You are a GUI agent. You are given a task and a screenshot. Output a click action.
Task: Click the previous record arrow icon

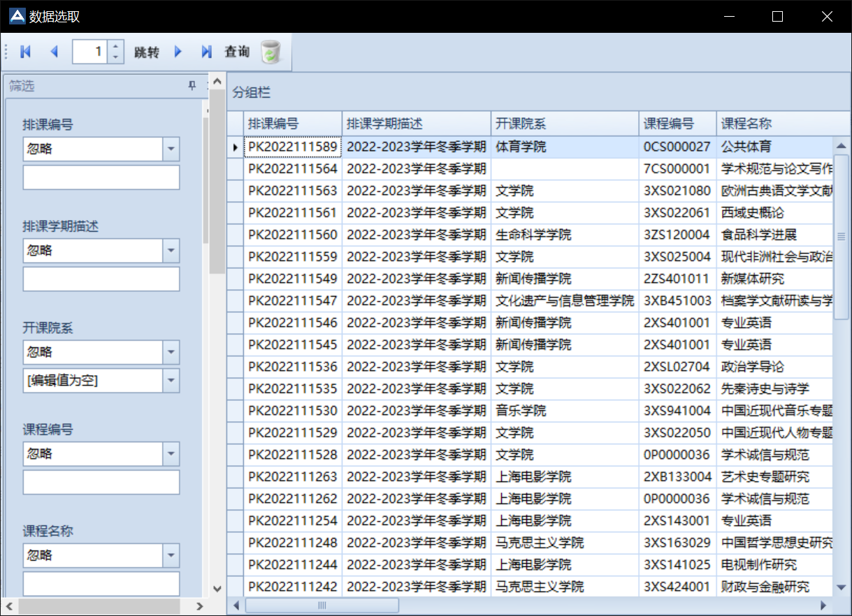pos(54,51)
